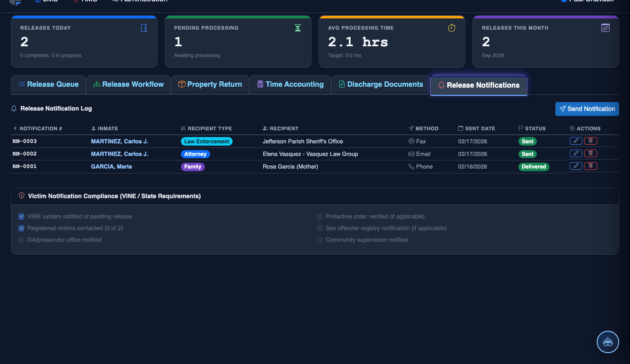Click the hourglass icon on Pending Processing card
Viewport: 630px width, 364px height.
pos(297,28)
